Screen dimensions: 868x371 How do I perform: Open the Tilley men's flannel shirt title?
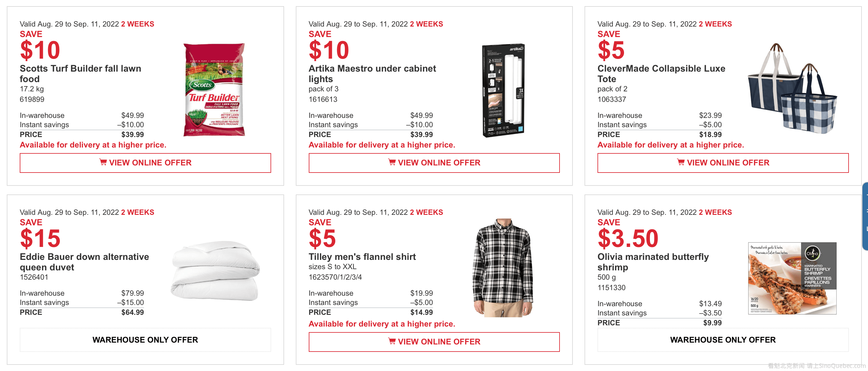coord(362,257)
